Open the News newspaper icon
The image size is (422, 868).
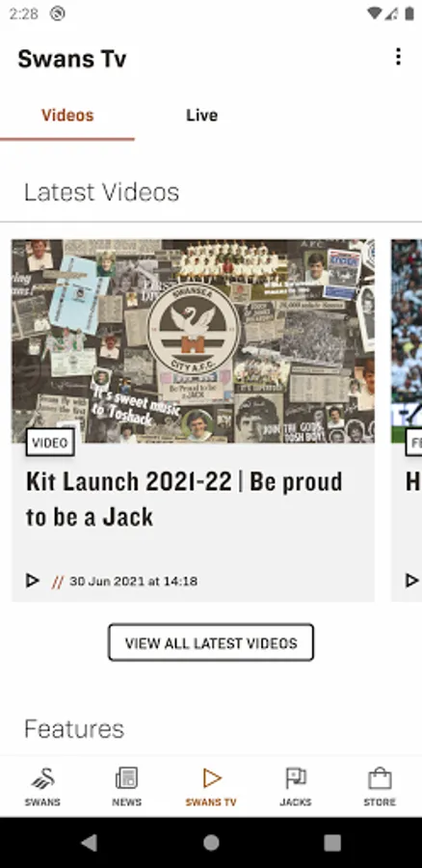[x=126, y=778]
